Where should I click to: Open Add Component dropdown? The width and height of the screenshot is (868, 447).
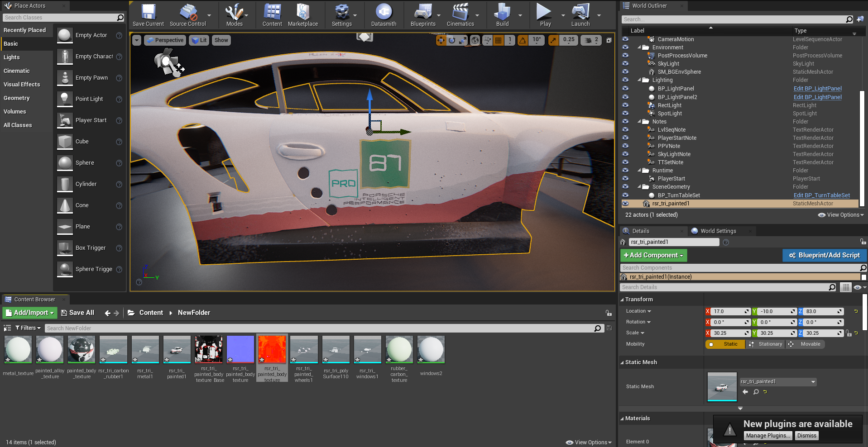tap(653, 255)
